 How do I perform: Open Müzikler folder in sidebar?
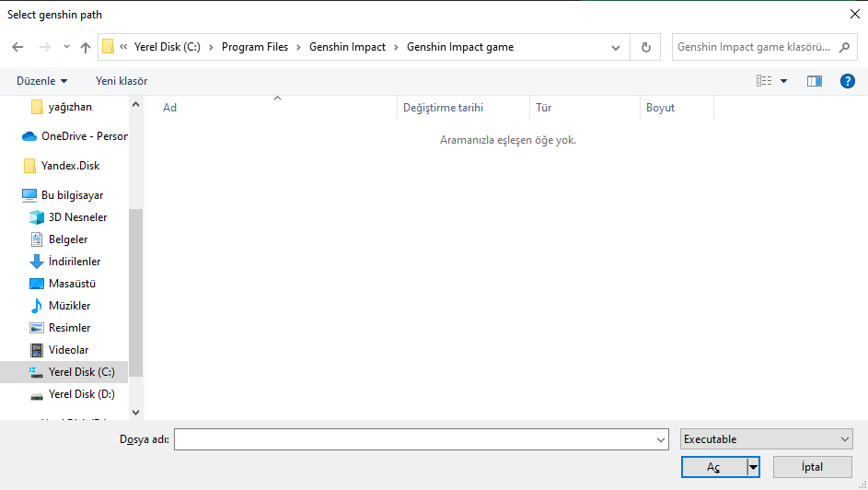click(69, 306)
